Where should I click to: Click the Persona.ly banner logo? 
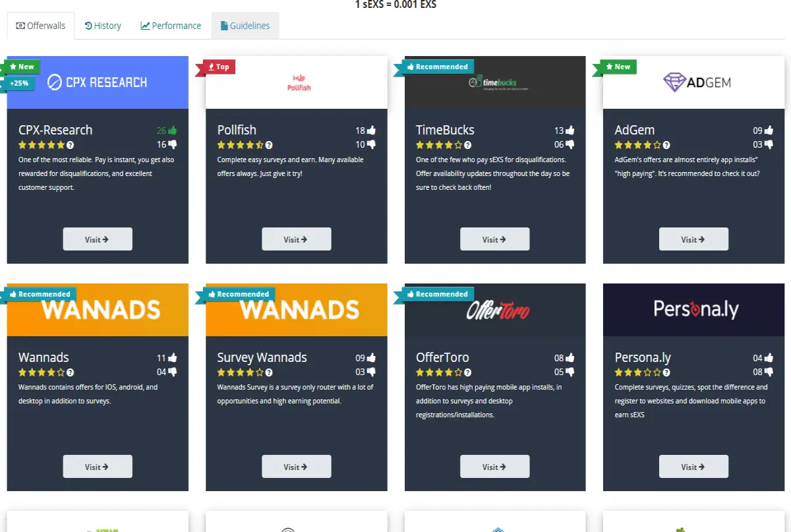pos(696,309)
